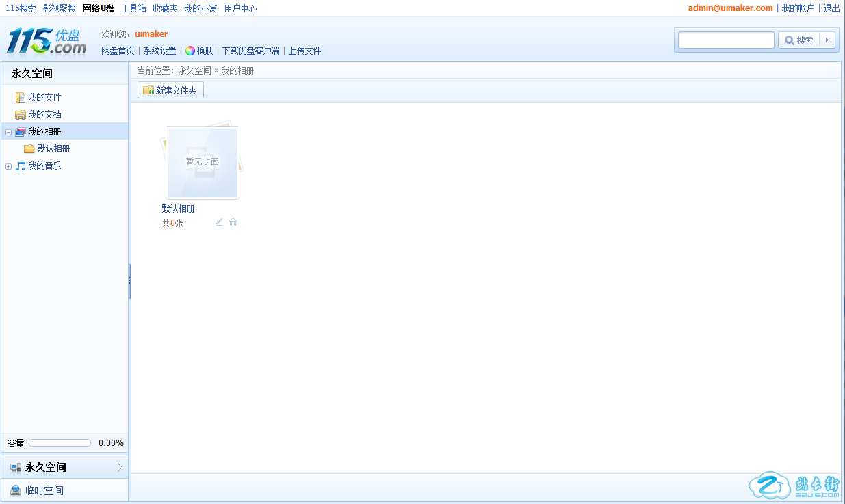The image size is (845, 504).
Task: Click the trash delete icon under 默认相册
Action: 233,222
